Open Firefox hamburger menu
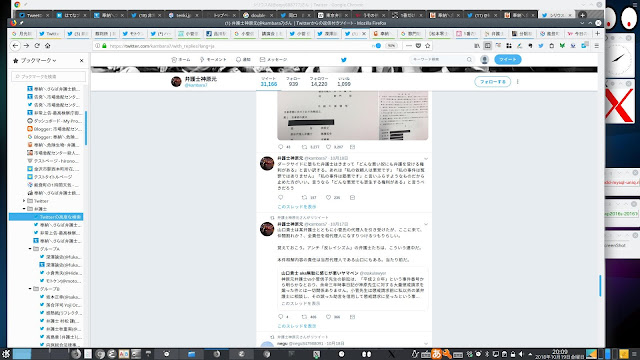This screenshot has width=640, height=360. pyautogui.click(x=596, y=46)
